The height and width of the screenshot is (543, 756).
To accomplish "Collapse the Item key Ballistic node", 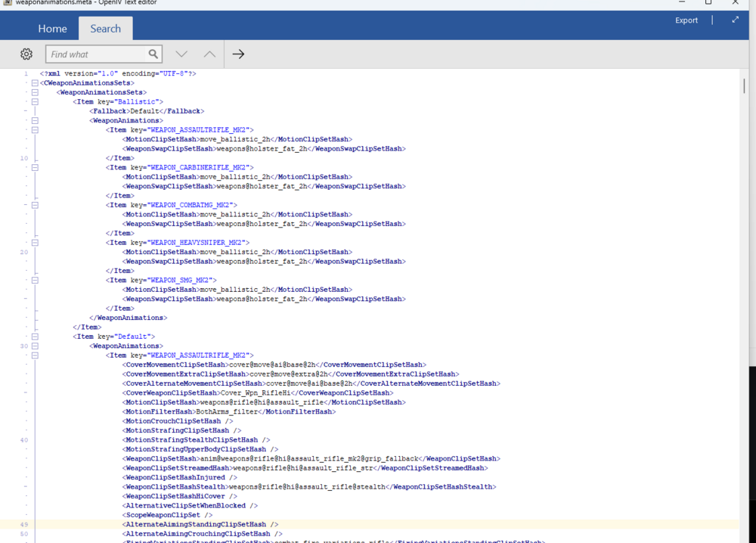I will click(x=36, y=102).
